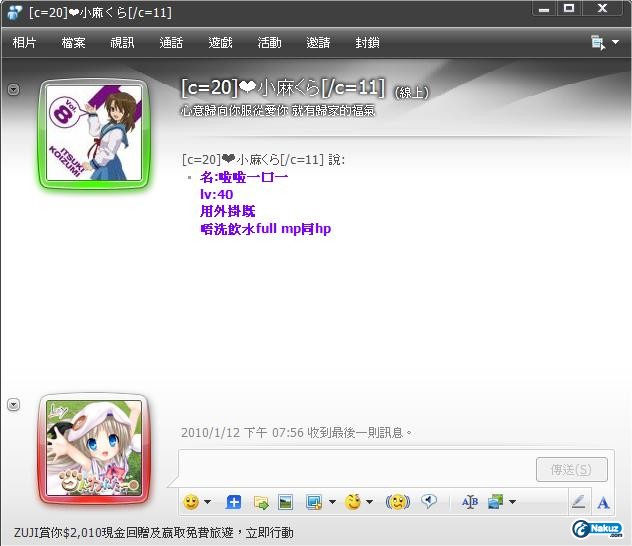Click the message line lv:40

[x=216, y=195]
